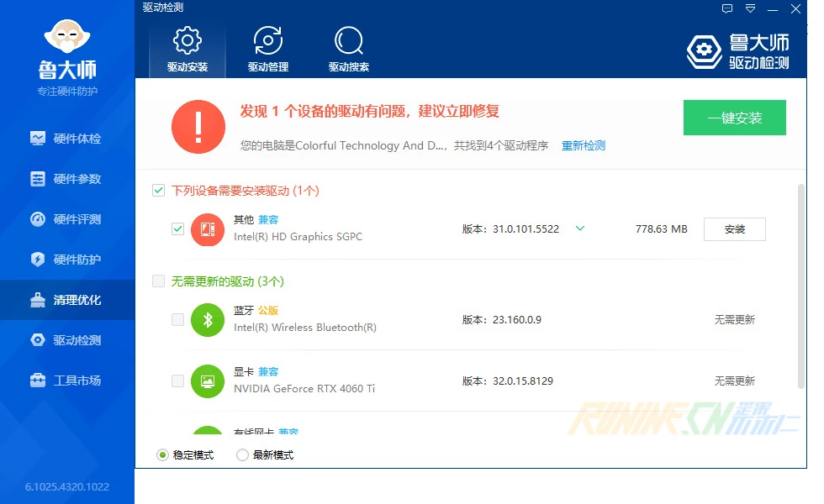The image size is (824, 504).
Task: Click the feedback speech bubble icon
Action: pos(726,8)
